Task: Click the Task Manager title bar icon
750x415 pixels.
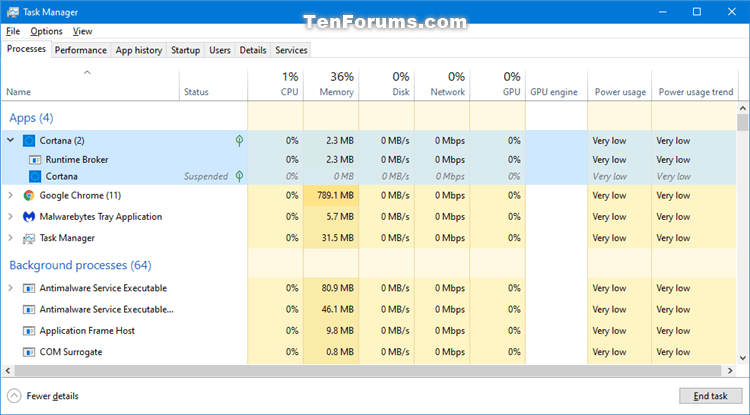Action: point(13,12)
